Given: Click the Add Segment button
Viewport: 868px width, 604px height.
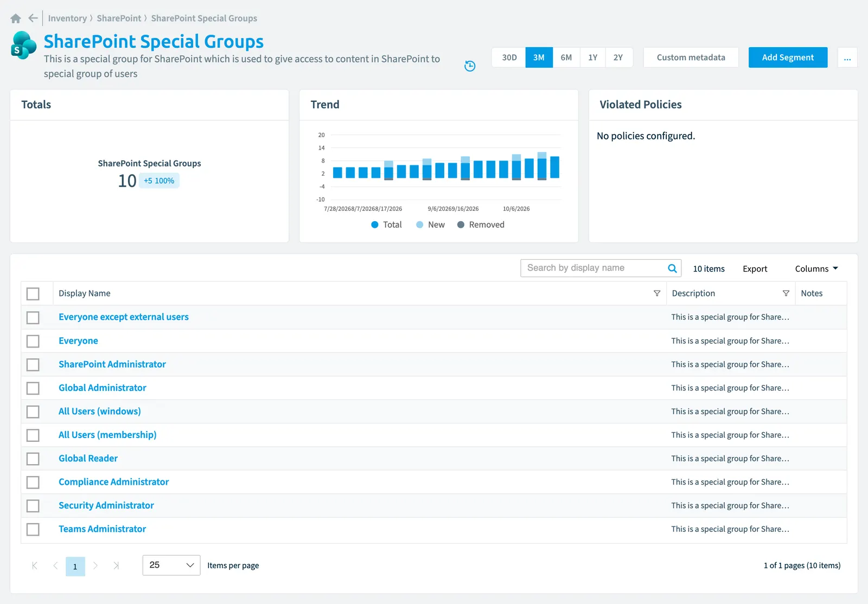Looking at the screenshot, I should pos(788,57).
